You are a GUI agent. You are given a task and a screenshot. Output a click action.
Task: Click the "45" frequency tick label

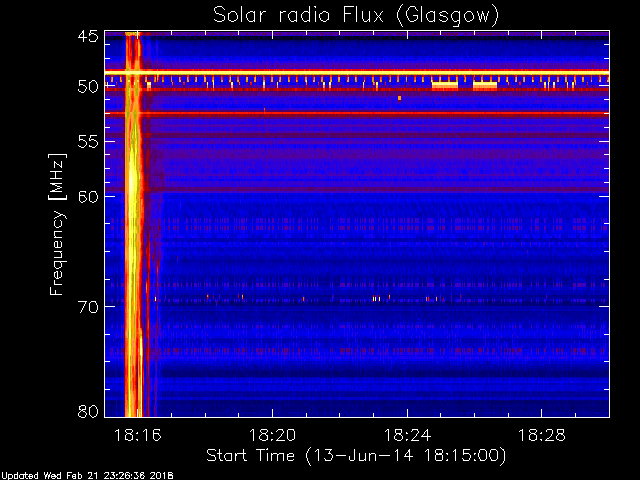point(88,36)
